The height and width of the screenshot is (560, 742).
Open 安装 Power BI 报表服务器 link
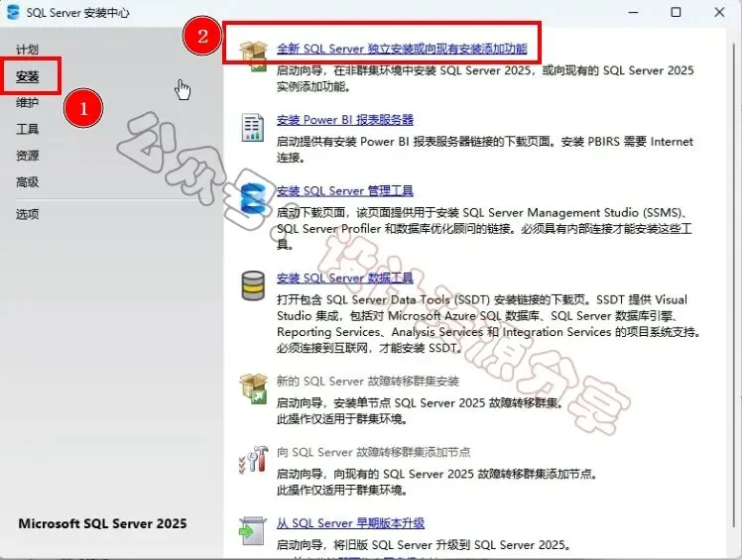tap(345, 120)
